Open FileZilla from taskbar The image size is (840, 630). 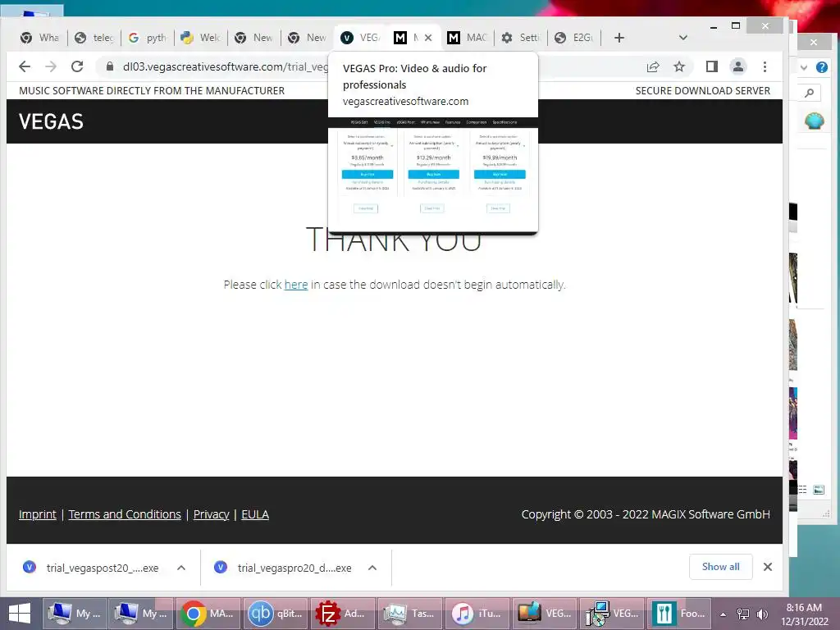(343, 614)
